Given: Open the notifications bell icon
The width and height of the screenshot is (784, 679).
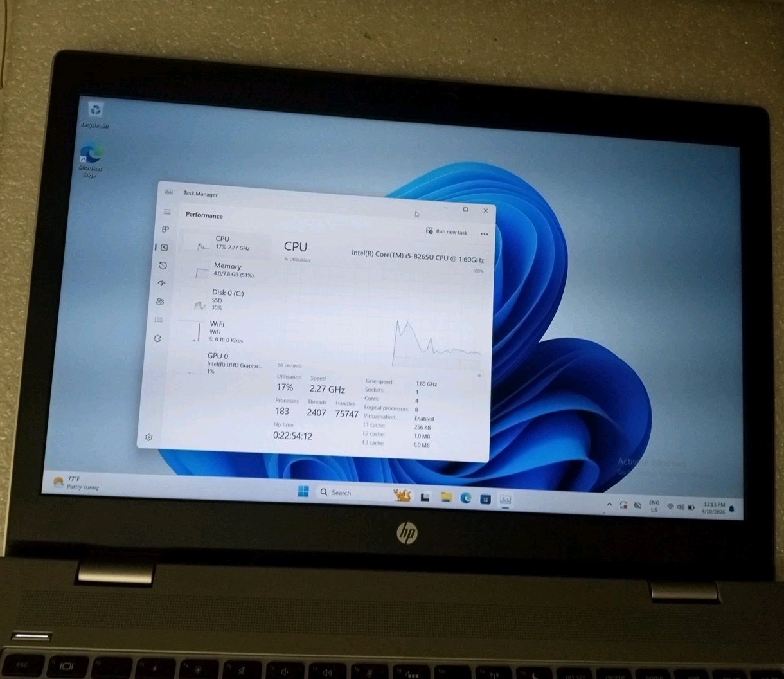Looking at the screenshot, I should (x=731, y=509).
